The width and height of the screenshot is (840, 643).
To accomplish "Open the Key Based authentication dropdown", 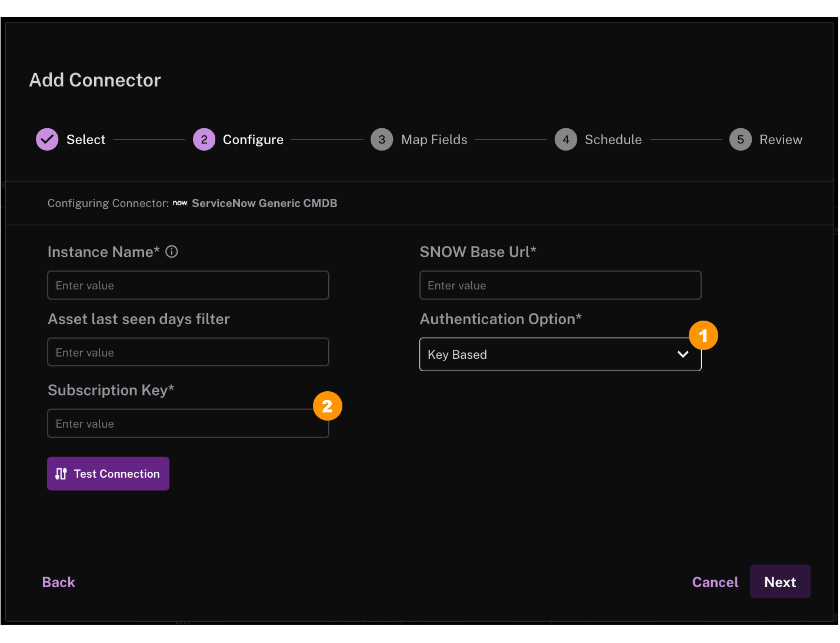I will click(561, 354).
